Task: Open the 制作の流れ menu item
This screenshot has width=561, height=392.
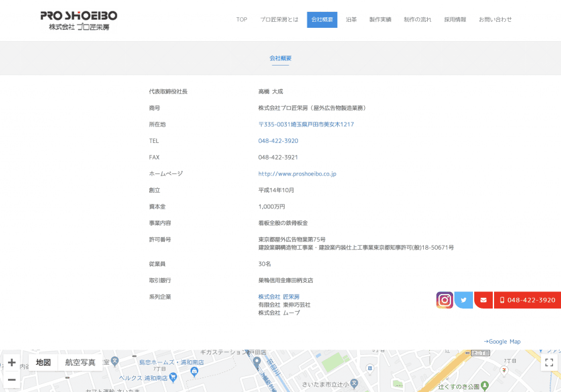Action: click(x=417, y=20)
